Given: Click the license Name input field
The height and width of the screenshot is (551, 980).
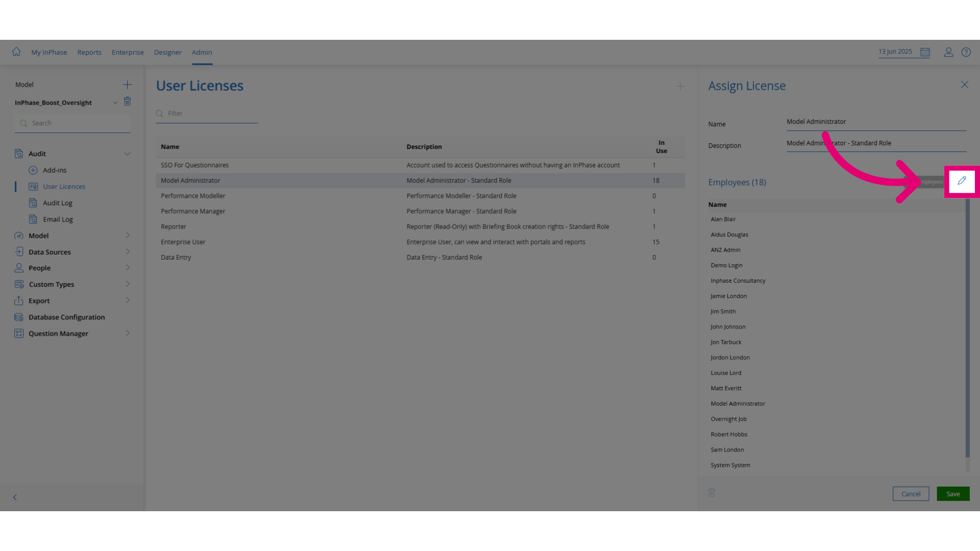Looking at the screenshot, I should coord(876,122).
